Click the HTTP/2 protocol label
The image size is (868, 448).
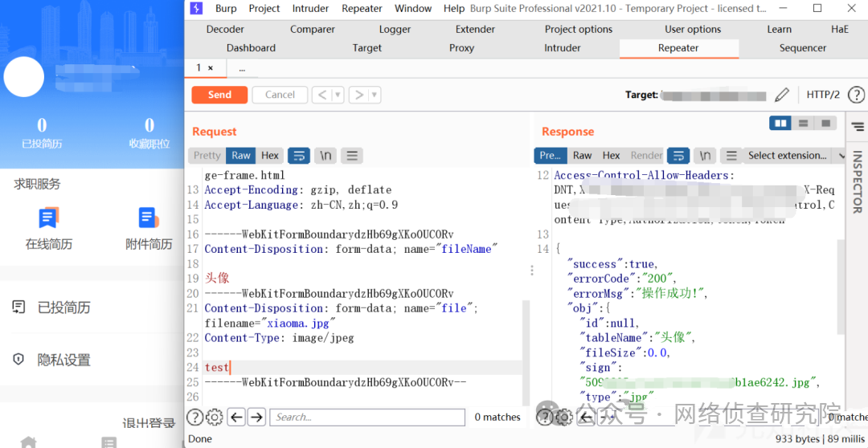click(x=823, y=95)
